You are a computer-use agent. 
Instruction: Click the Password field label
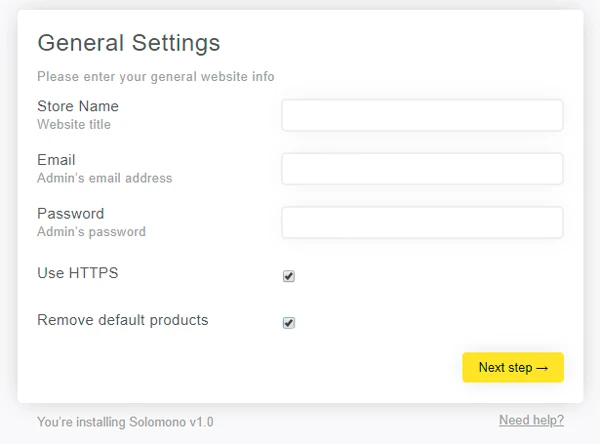click(x=70, y=213)
